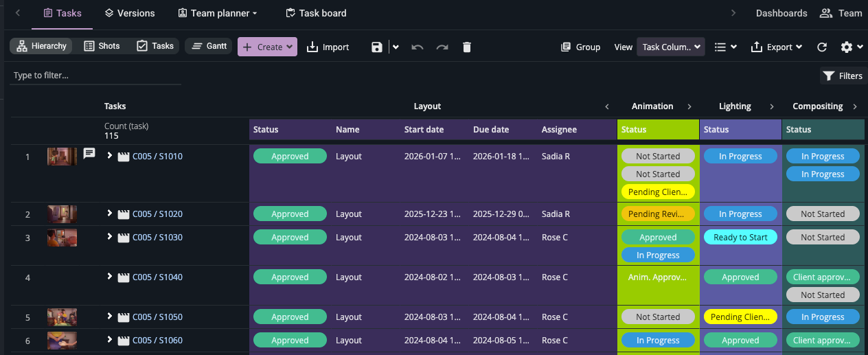Open the comment icon on row 1
This screenshot has height=355, width=868.
89,153
